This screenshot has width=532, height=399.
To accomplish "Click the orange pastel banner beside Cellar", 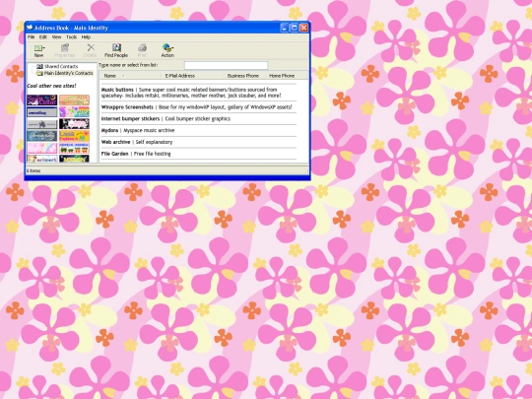I will point(74,100).
